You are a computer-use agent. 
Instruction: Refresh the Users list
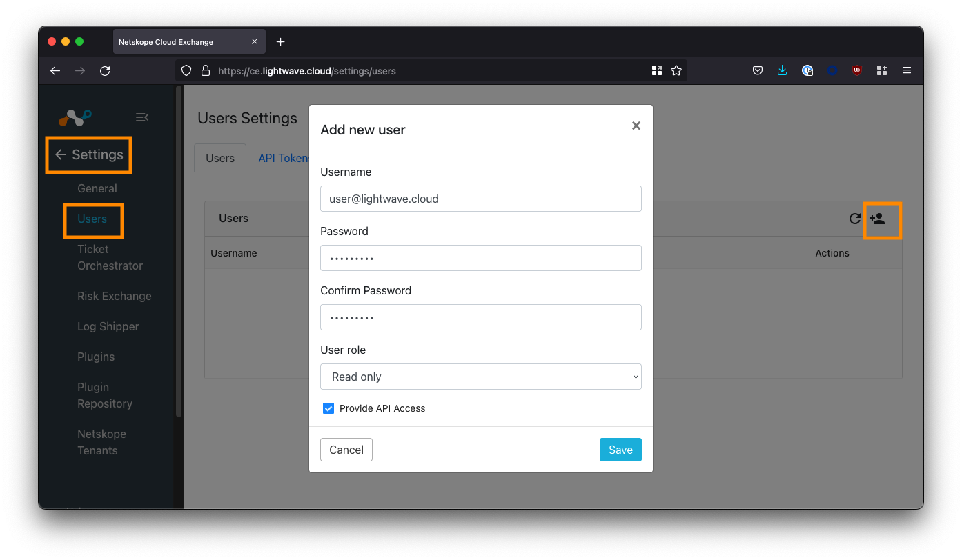[854, 219]
